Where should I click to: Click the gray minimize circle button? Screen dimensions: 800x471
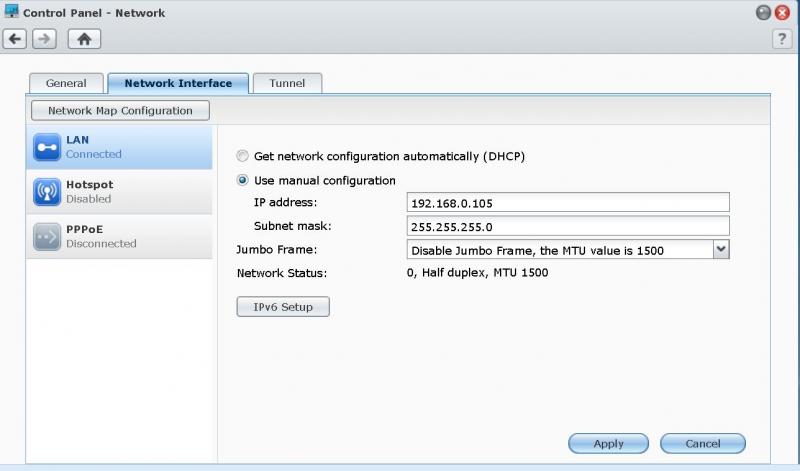763,12
